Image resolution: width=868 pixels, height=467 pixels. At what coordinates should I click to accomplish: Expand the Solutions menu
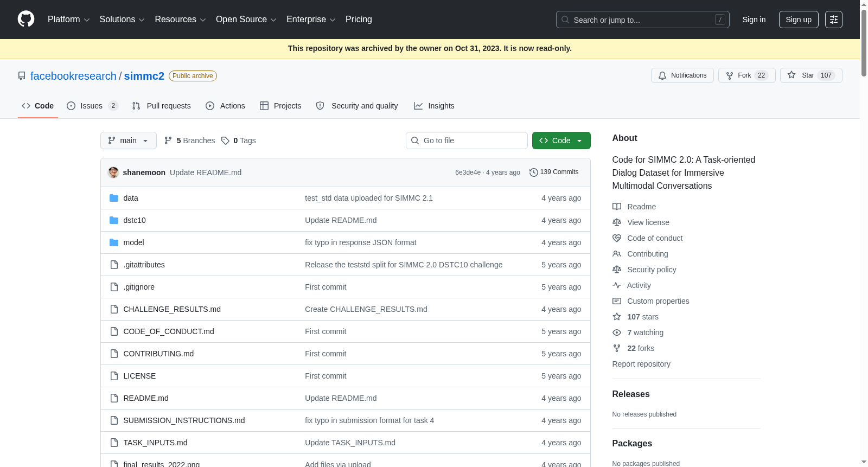122,20
